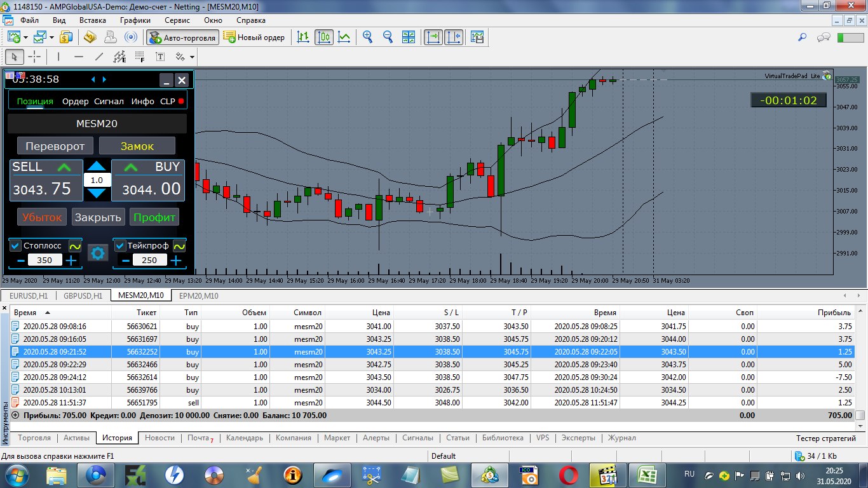Click the Стоплосс value field showing 350
Screen dimensions: 868x488
coord(45,260)
